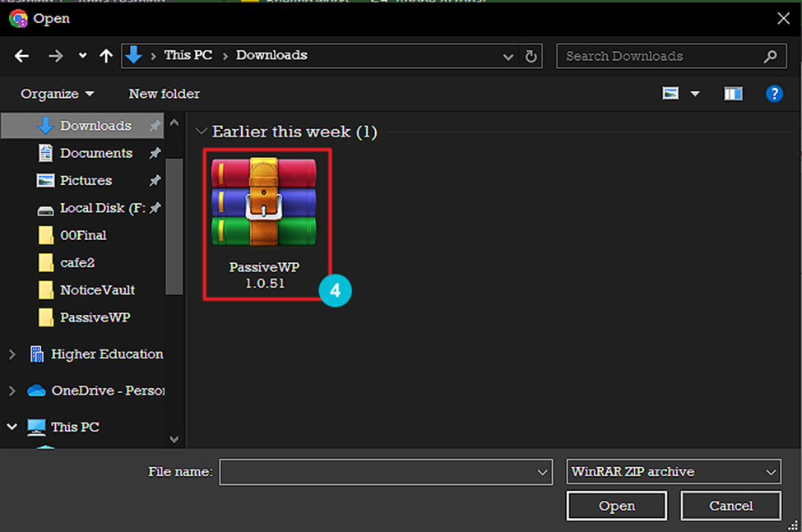Click the search magnifier icon
The height and width of the screenshot is (532, 802).
[x=770, y=56]
